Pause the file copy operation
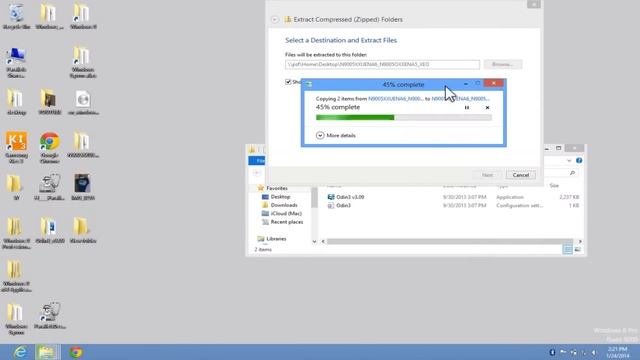Image resolution: width=640 pixels, height=360 pixels. [467, 108]
